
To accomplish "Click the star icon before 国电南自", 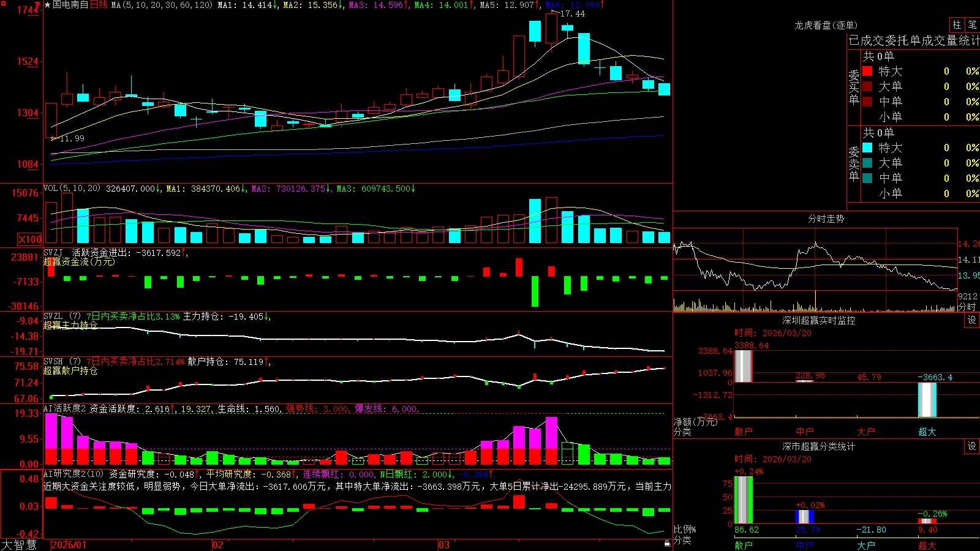I will click(x=47, y=5).
